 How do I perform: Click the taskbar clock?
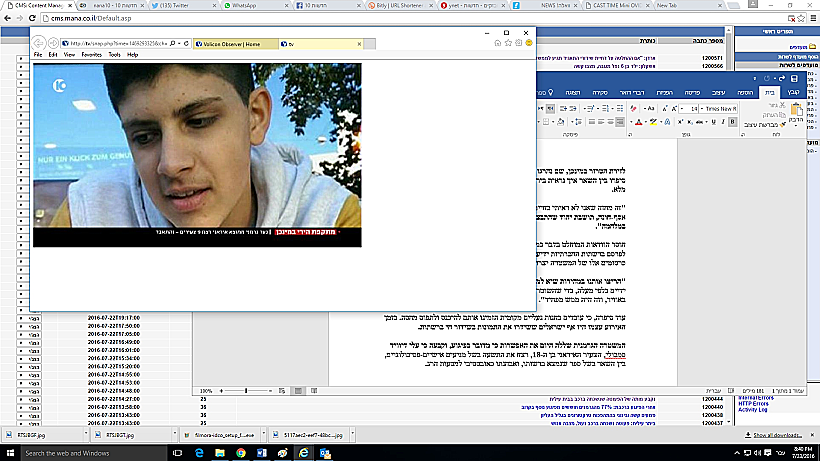803,453
